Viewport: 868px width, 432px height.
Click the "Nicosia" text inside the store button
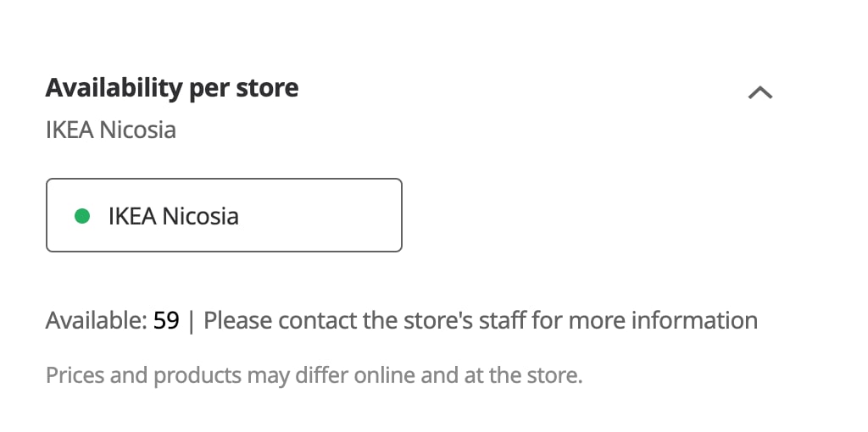coord(201,216)
